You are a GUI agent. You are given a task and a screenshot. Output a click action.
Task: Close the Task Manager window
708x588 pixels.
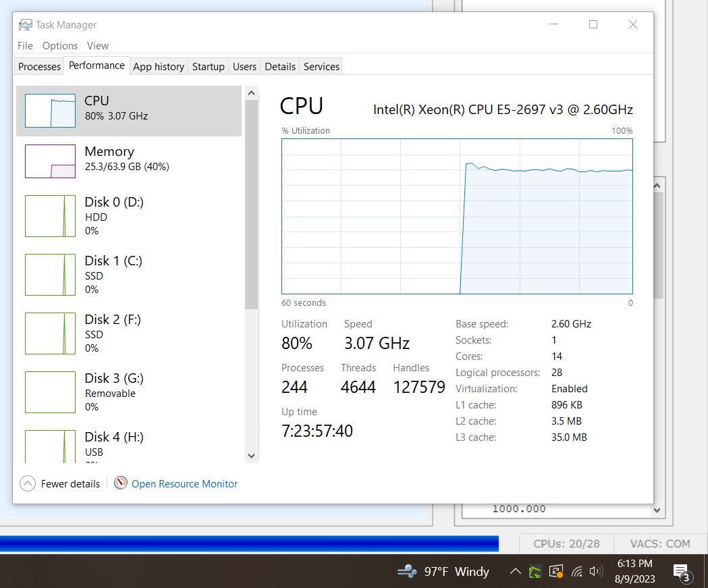coord(633,24)
